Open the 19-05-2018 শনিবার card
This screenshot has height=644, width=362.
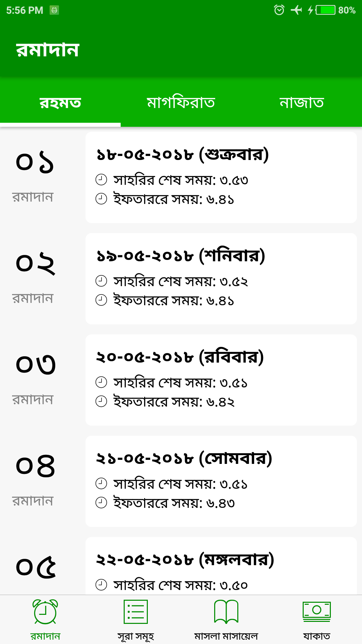point(221,279)
